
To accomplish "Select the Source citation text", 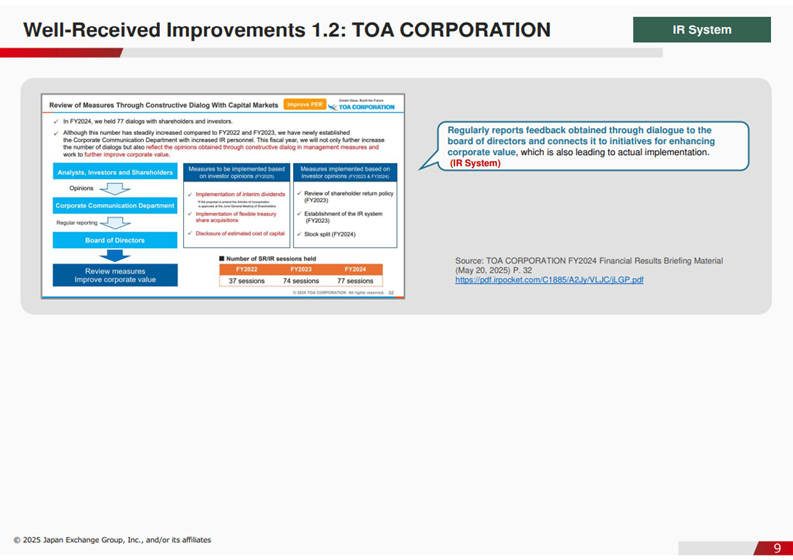I will pos(589,265).
